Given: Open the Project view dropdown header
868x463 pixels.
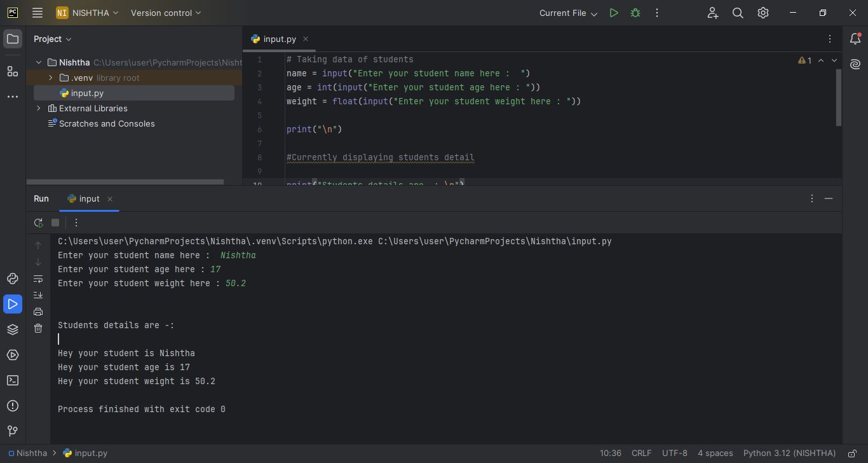Looking at the screenshot, I should (53, 39).
